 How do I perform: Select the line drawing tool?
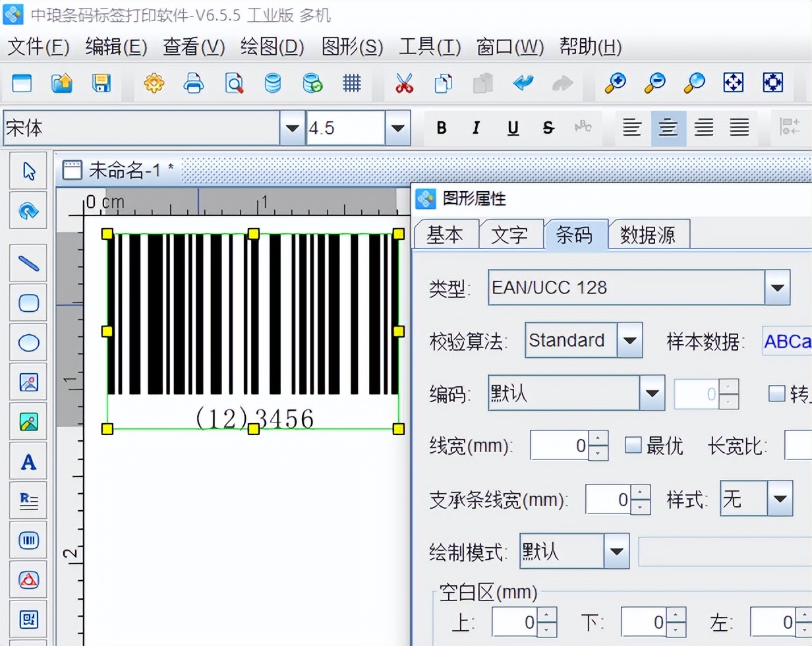(x=28, y=264)
